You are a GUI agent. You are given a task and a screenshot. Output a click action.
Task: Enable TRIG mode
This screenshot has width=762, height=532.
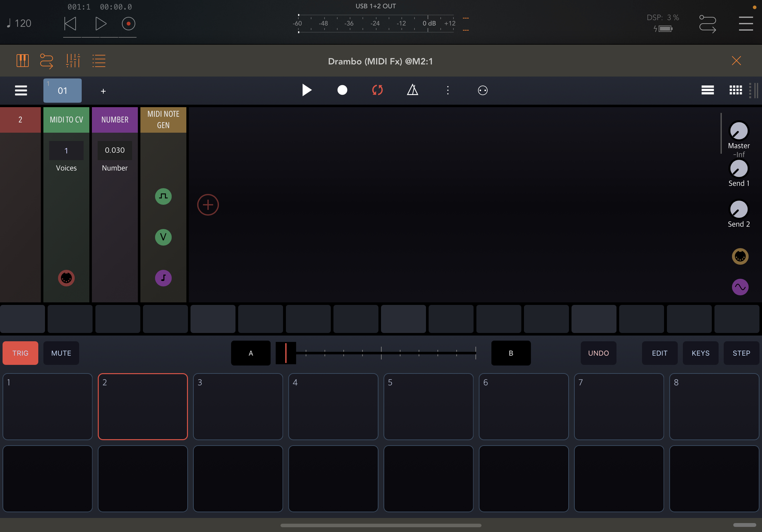pos(20,353)
